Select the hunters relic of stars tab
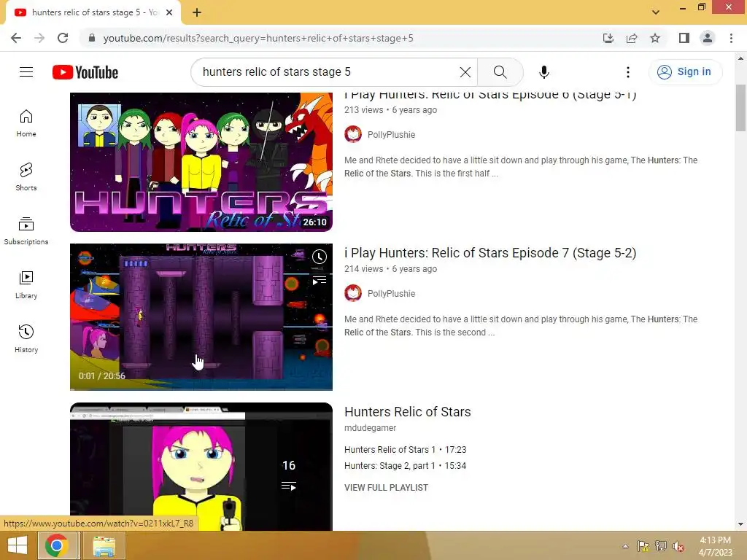The width and height of the screenshot is (747, 560). pos(93,13)
